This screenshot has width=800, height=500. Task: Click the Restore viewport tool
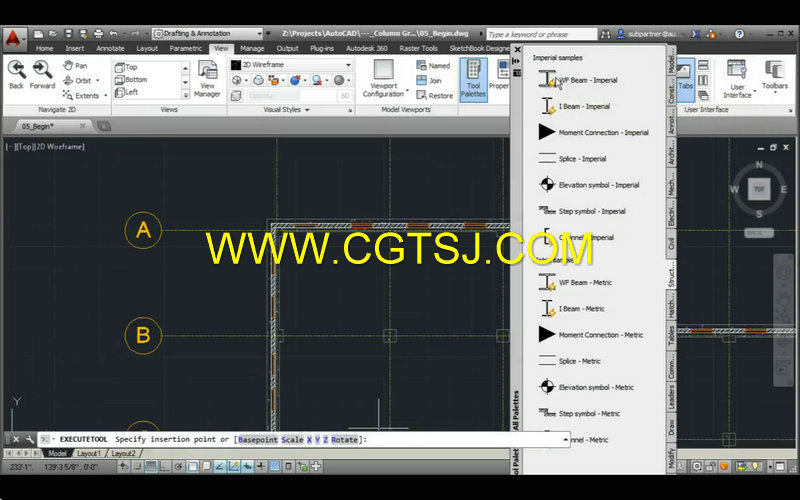(435, 95)
